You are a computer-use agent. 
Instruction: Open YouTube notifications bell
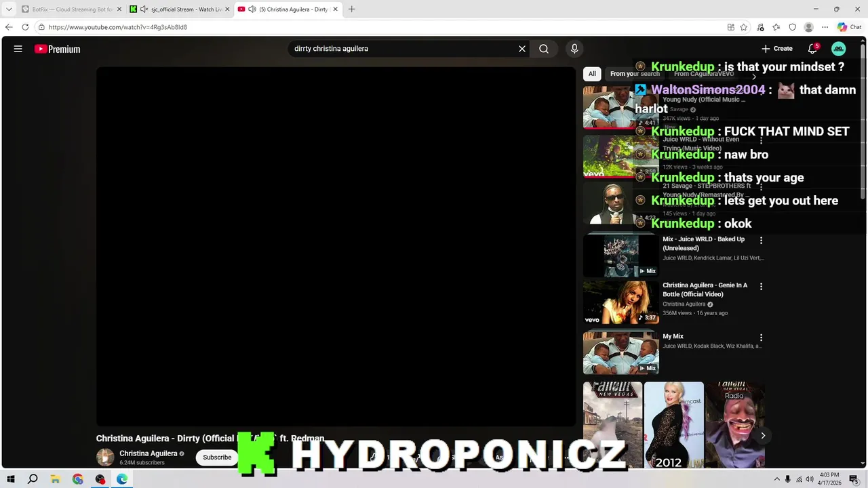(x=812, y=49)
